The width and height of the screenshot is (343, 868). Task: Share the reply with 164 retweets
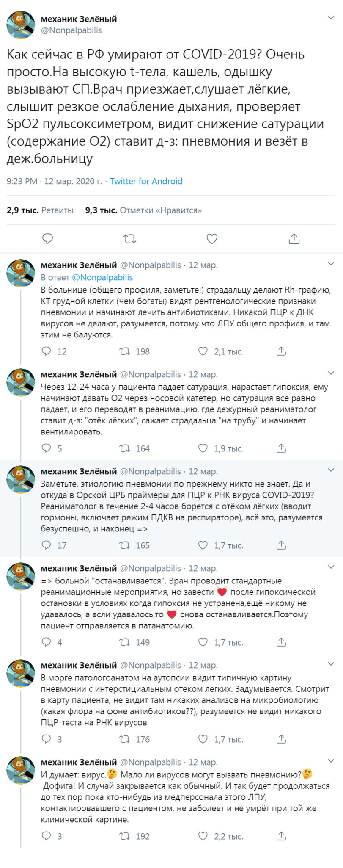[x=281, y=448]
